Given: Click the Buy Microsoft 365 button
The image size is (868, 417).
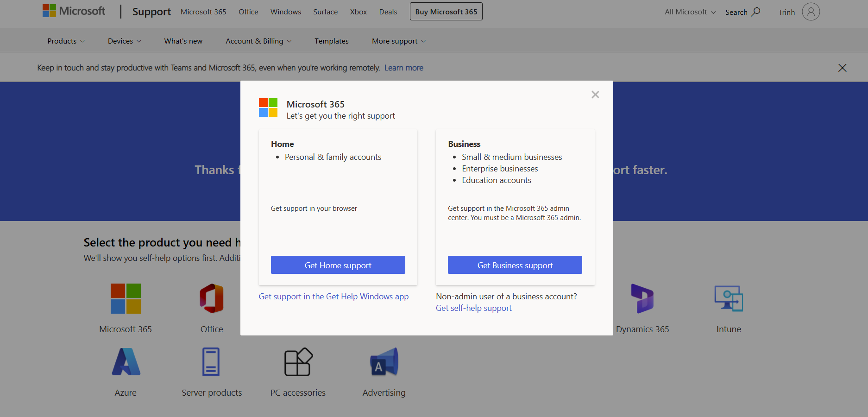Looking at the screenshot, I should 446,12.
